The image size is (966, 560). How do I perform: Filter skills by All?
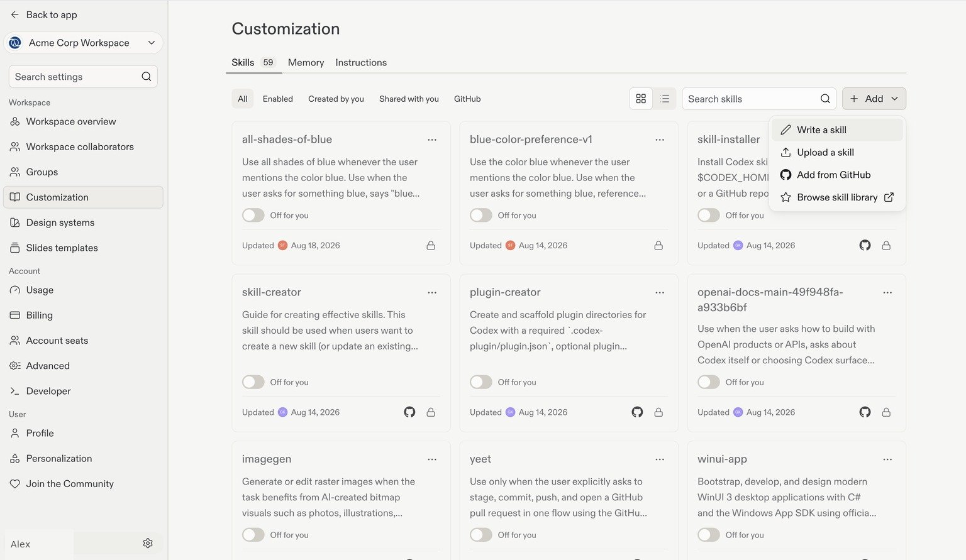[243, 99]
